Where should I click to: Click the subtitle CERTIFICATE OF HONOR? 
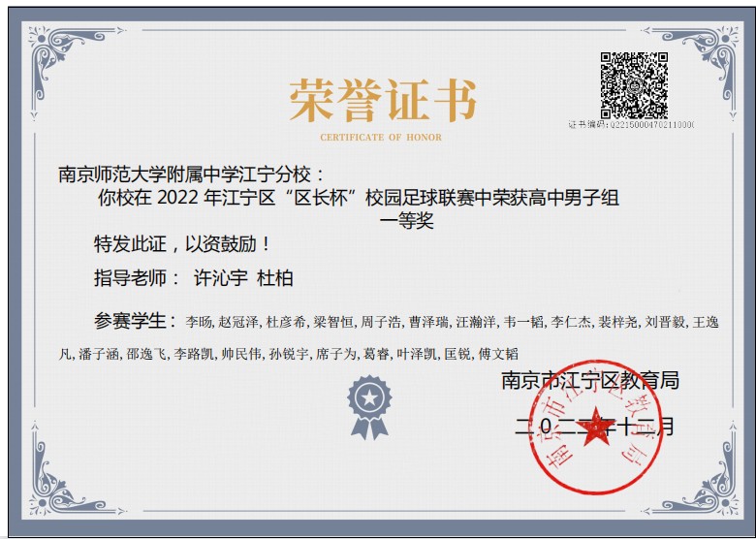[381, 138]
